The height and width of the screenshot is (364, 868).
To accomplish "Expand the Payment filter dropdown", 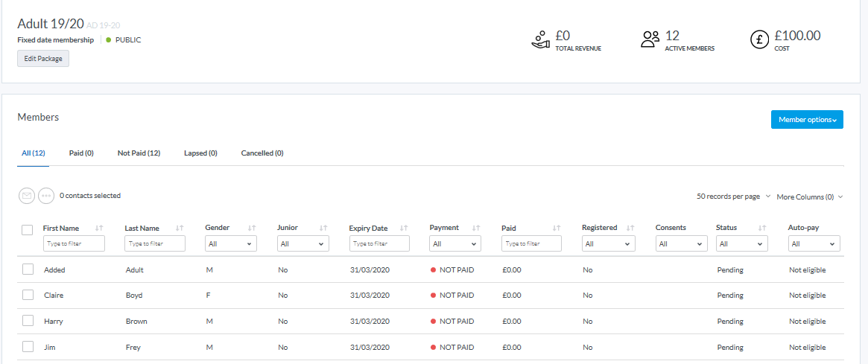I will [x=455, y=243].
